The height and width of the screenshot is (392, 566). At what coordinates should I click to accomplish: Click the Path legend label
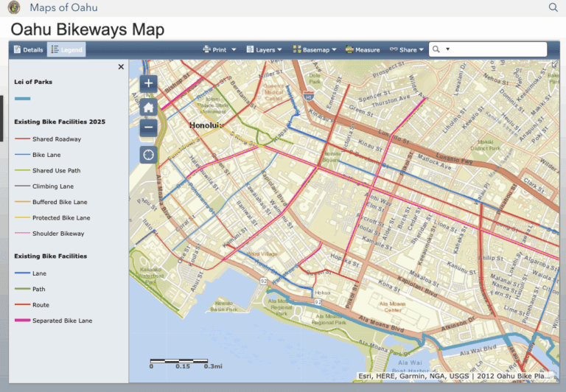pyautogui.click(x=38, y=289)
